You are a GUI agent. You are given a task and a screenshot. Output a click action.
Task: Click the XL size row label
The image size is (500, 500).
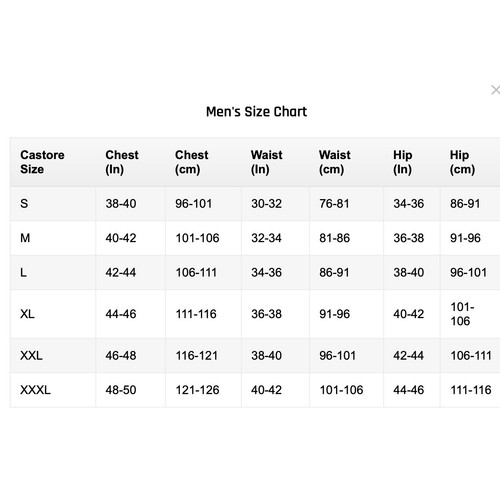[x=27, y=314]
